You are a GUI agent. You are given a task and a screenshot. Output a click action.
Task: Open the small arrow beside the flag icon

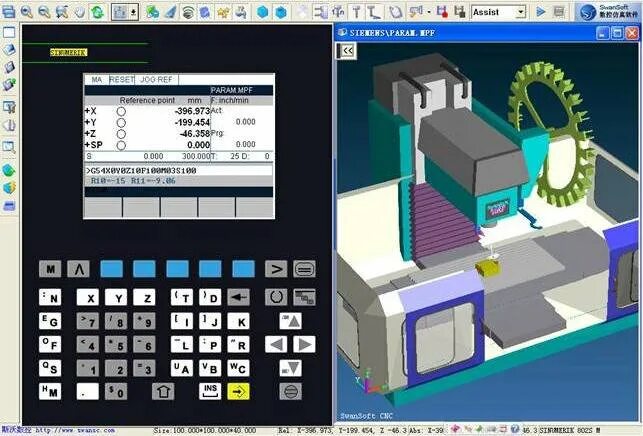click(429, 12)
